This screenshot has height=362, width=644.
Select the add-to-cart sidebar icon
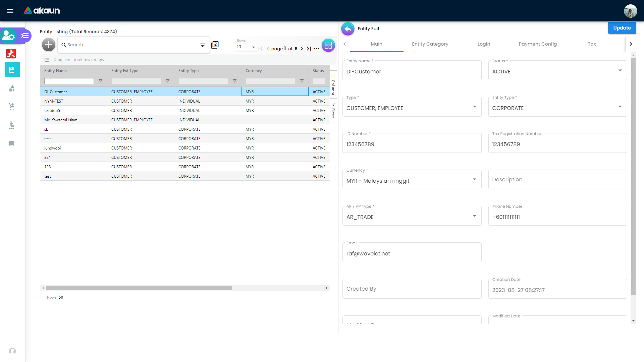pyautogui.click(x=12, y=107)
